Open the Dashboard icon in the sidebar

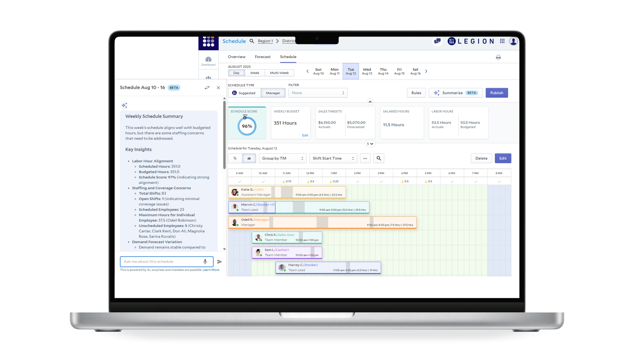pos(208,60)
